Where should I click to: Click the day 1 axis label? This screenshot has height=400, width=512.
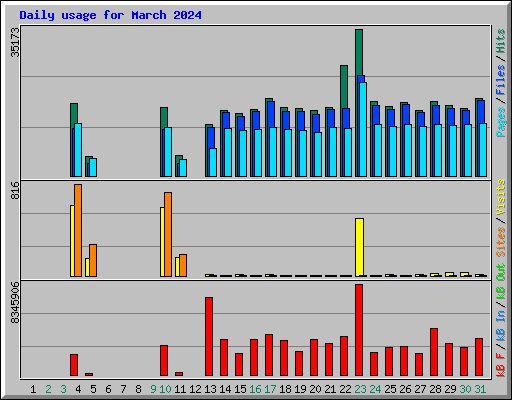pyautogui.click(x=33, y=389)
